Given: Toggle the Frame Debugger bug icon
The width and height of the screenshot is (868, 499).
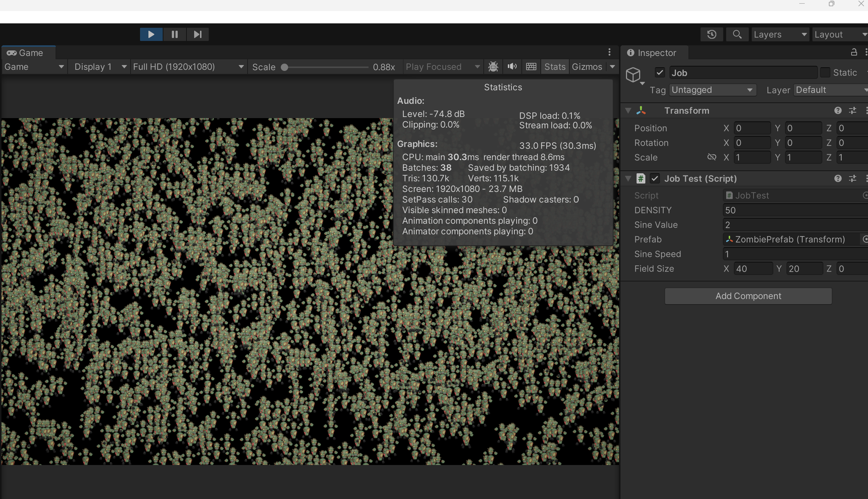Looking at the screenshot, I should (x=493, y=67).
